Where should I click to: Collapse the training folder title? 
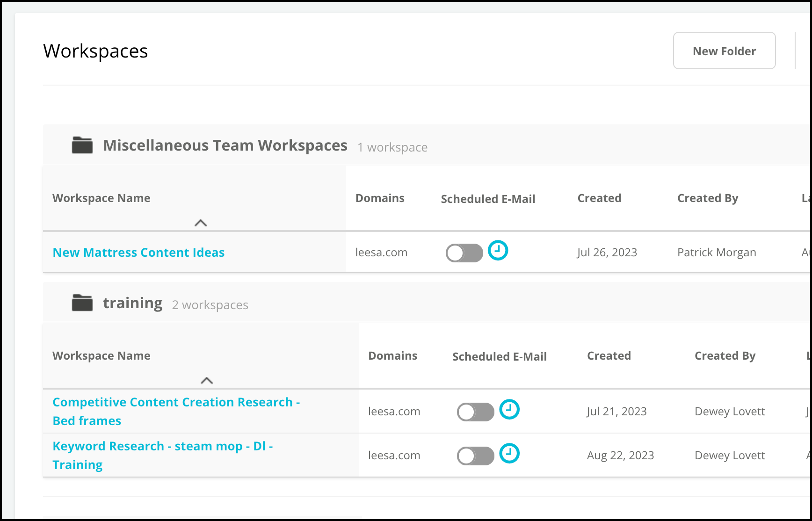tap(133, 304)
